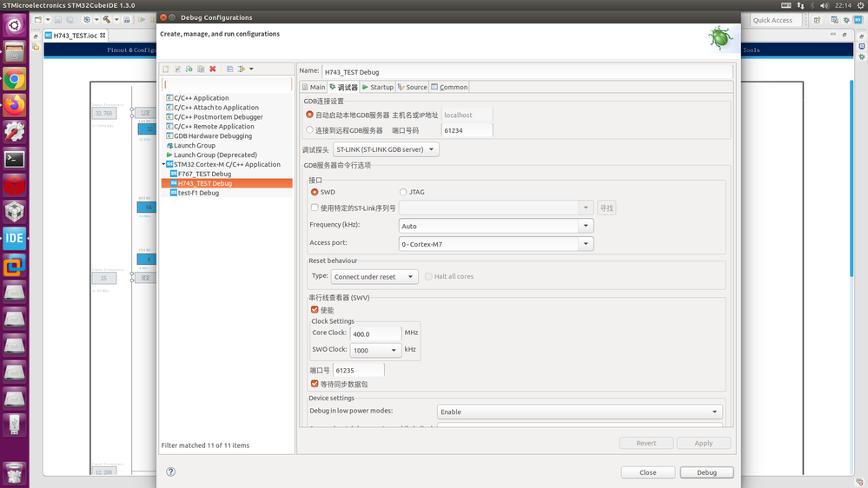The height and width of the screenshot is (488, 868).
Task: Toggle wait for sync packet checkbox
Action: (315, 384)
